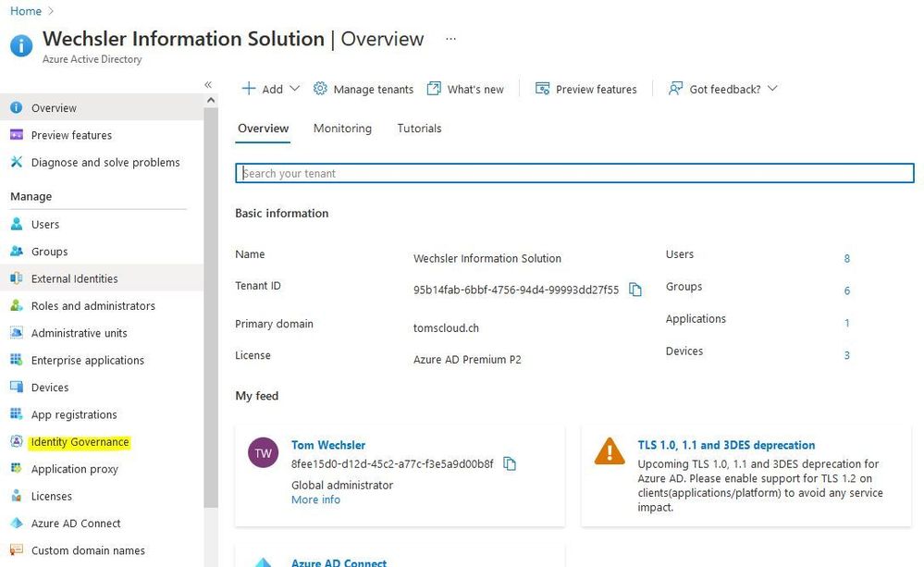
Task: Copy Tom Wechsler's object ID
Action: point(510,463)
